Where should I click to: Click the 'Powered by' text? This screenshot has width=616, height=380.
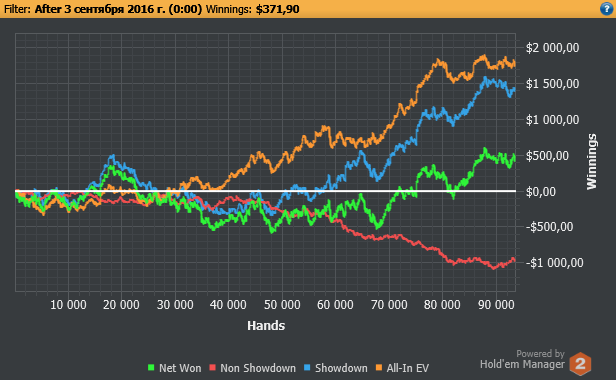tap(540, 354)
